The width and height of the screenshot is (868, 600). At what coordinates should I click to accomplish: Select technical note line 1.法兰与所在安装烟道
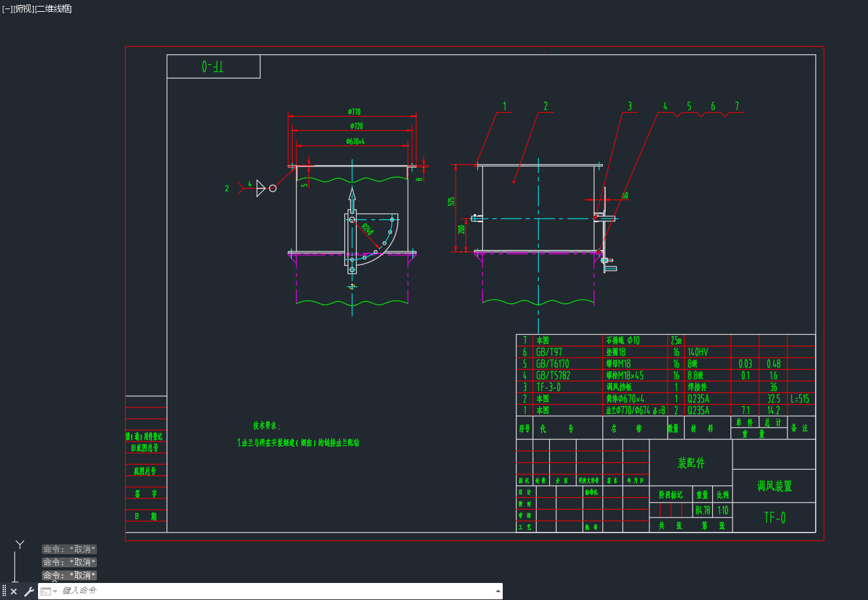coord(298,443)
